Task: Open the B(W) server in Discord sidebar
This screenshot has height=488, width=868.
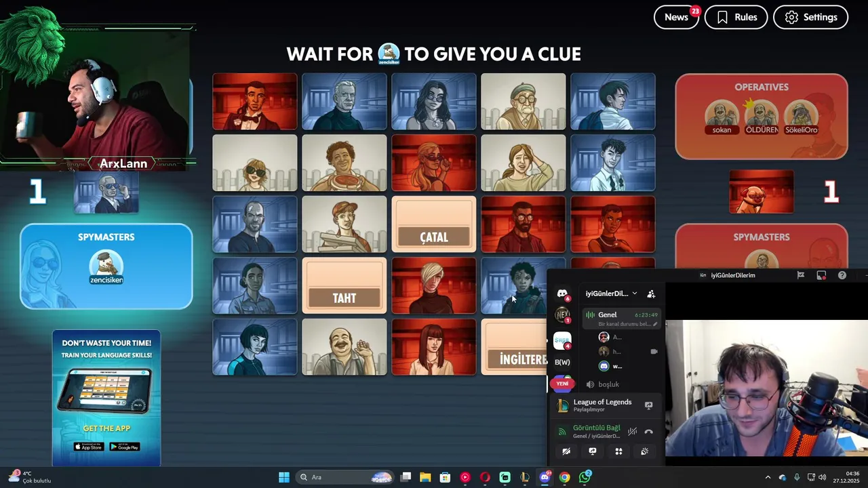Action: click(x=562, y=362)
